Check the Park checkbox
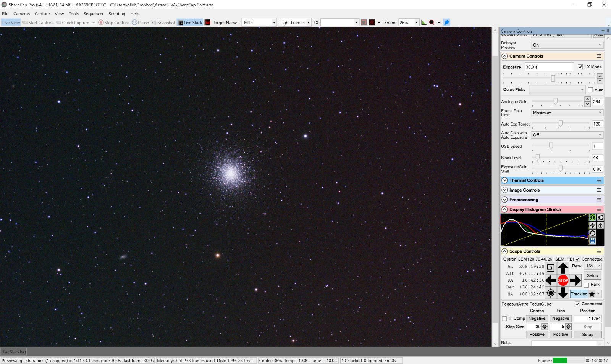Viewport: 611px width, 364px height. click(586, 285)
